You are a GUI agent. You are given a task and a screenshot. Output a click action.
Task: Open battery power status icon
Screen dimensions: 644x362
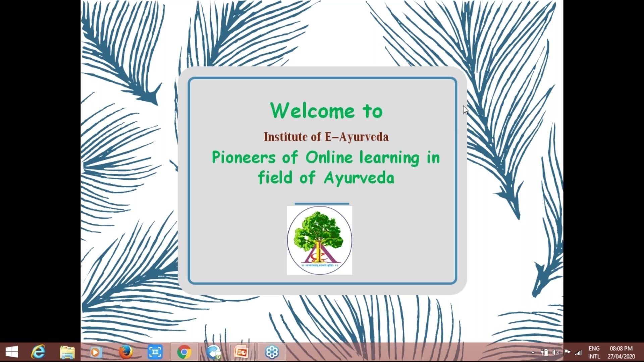[544, 352]
